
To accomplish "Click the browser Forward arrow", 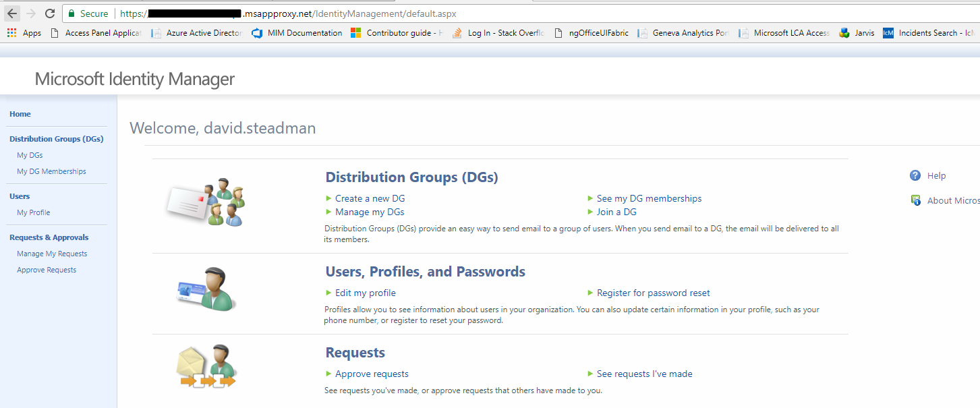I will coord(30,13).
